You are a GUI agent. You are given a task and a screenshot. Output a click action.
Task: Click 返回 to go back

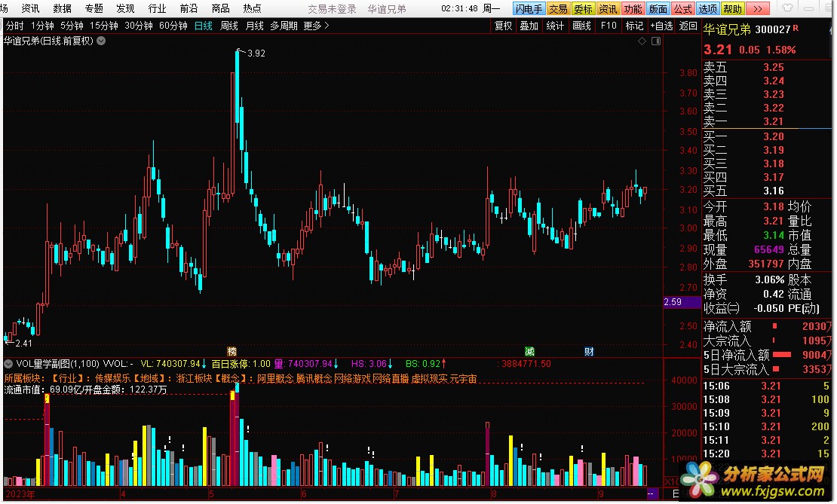(x=688, y=26)
